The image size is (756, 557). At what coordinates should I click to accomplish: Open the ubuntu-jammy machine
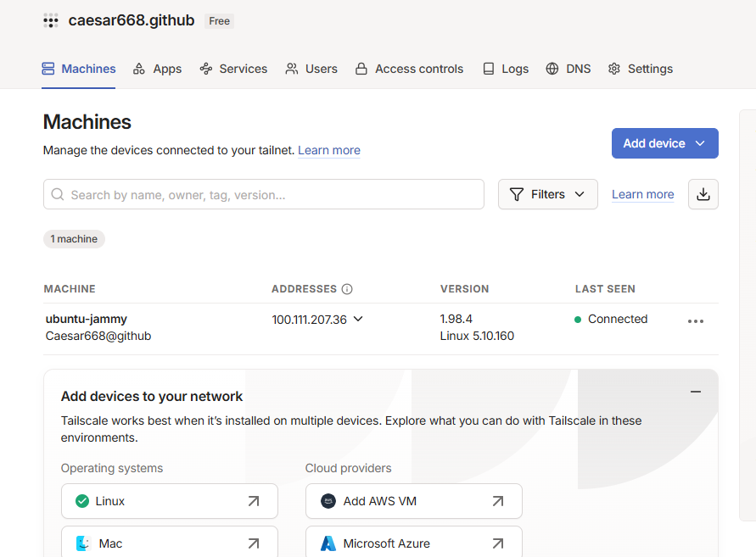tap(87, 319)
